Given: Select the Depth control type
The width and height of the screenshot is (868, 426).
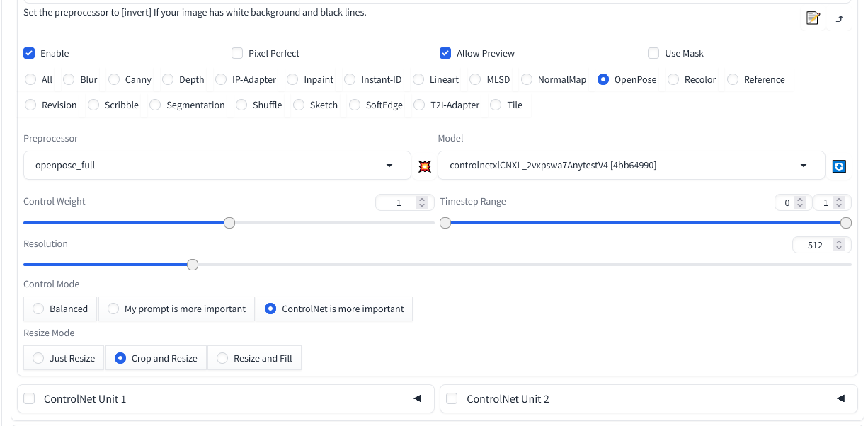Looking at the screenshot, I should coord(168,79).
